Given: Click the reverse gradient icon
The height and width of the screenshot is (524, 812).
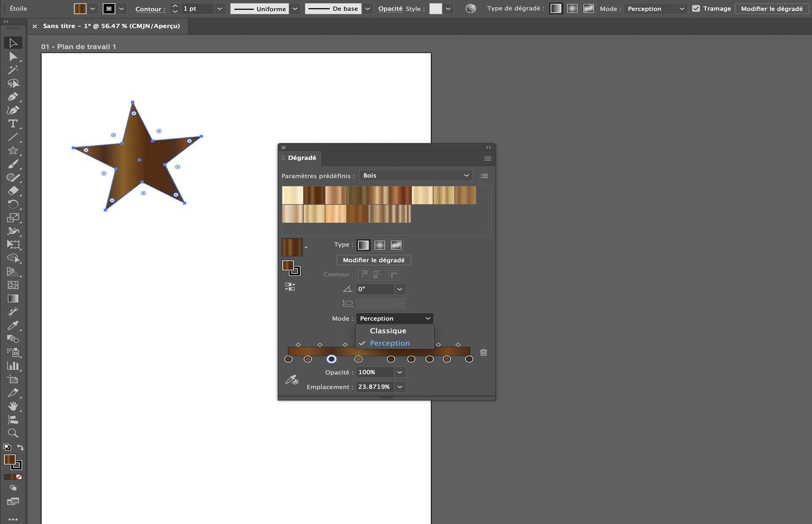Looking at the screenshot, I should point(290,287).
